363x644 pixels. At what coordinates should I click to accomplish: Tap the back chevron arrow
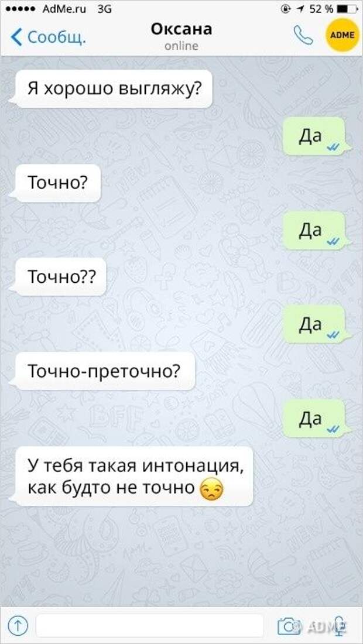[x=16, y=37]
